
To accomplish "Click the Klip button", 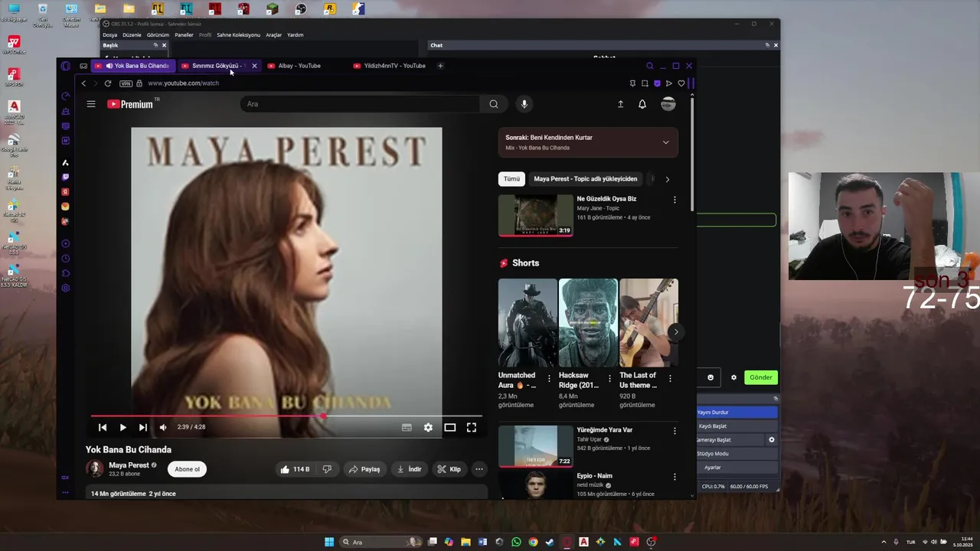I will point(450,469).
